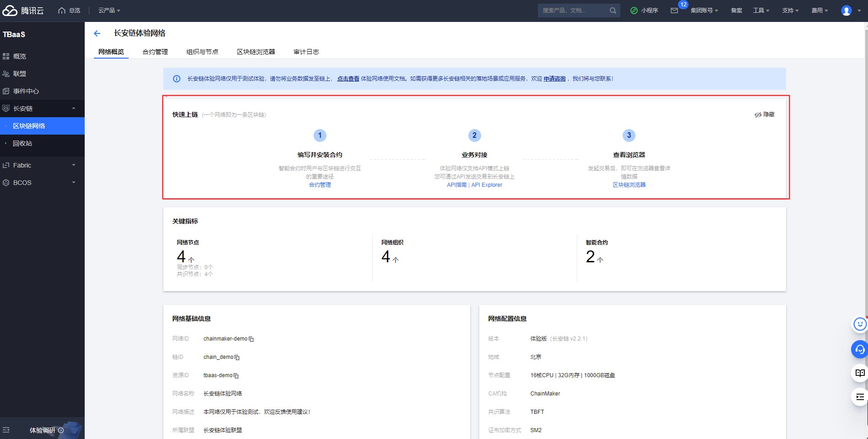Click the 地域 value 北京
Viewport: 868px width, 439px height.
(536, 357)
